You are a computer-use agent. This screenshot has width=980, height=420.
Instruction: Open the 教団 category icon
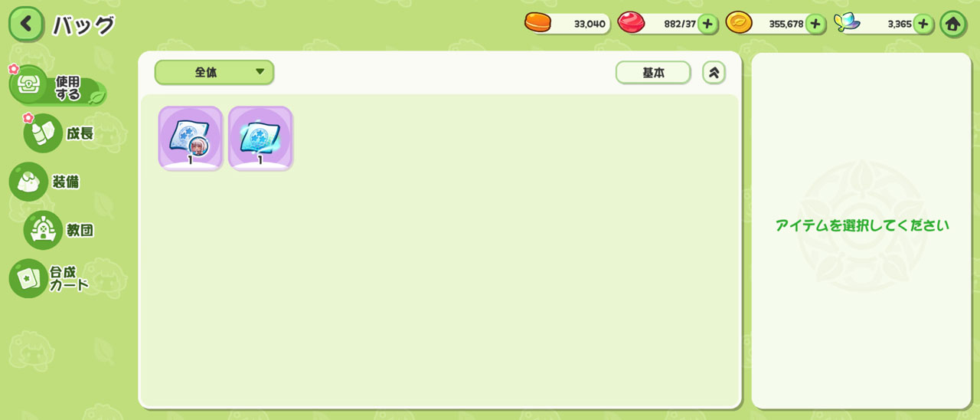tap(60, 230)
